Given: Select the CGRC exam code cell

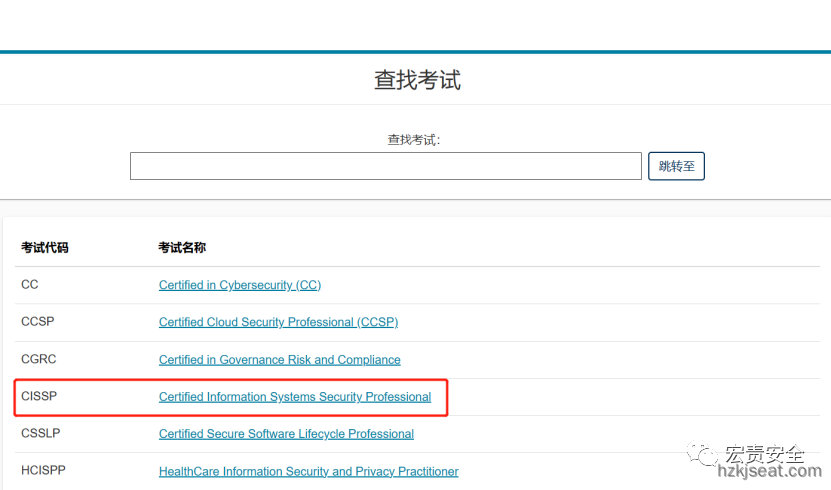Looking at the screenshot, I should (x=39, y=359).
